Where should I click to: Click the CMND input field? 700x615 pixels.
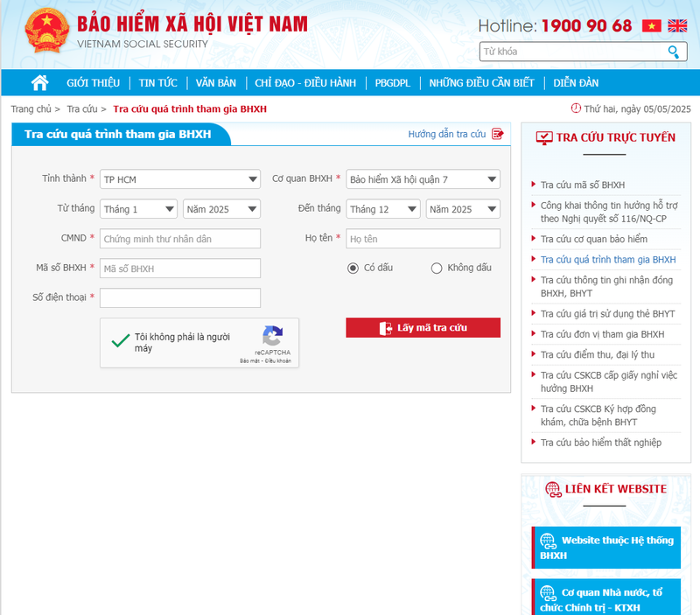click(180, 239)
